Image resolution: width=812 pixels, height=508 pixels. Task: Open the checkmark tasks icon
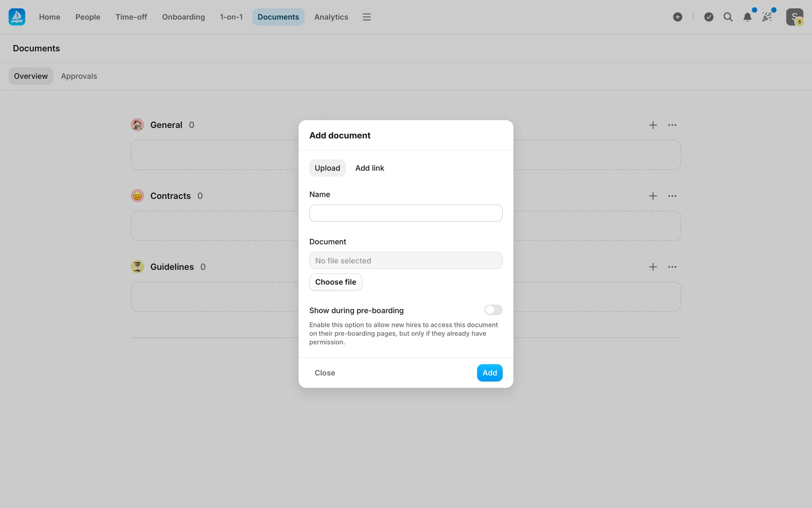709,17
